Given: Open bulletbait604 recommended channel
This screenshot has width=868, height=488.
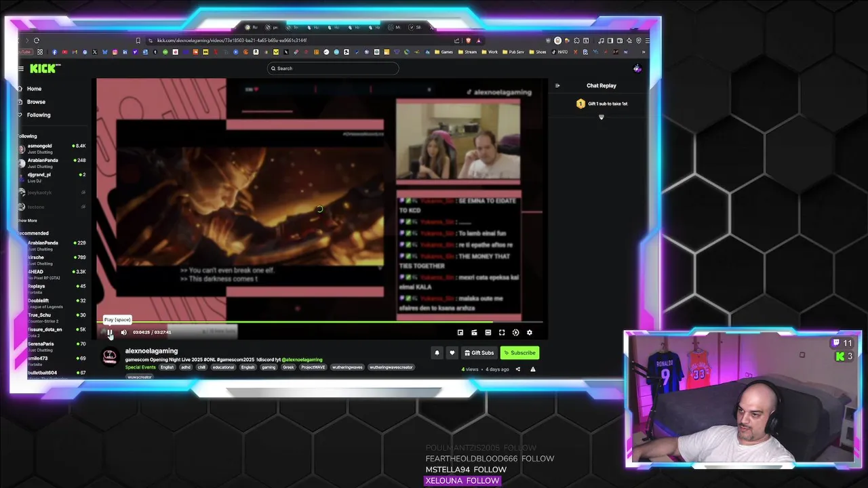Looking at the screenshot, I should click(x=53, y=375).
